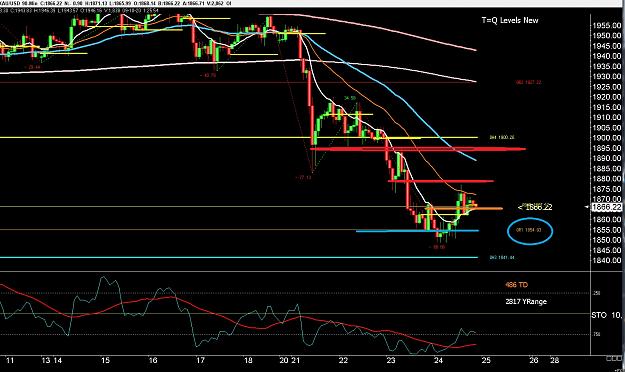Click the XAUUSD quote header line

(x=116, y=3)
